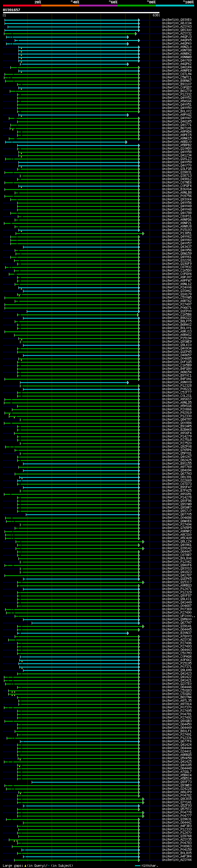
Task: Open UniRef100_Q9SWE9 hit
Action: [x=177, y=341]
